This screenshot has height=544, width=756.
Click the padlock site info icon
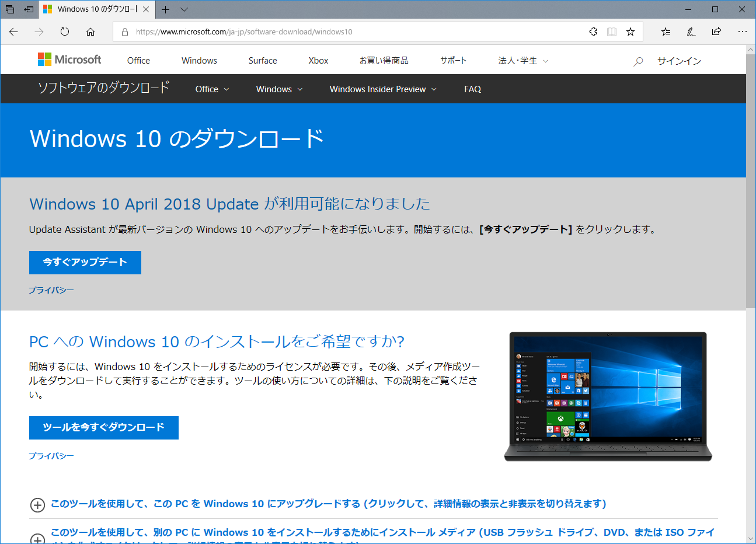124,32
